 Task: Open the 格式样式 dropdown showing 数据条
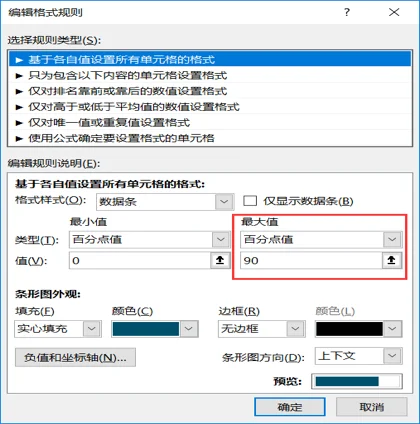click(165, 202)
